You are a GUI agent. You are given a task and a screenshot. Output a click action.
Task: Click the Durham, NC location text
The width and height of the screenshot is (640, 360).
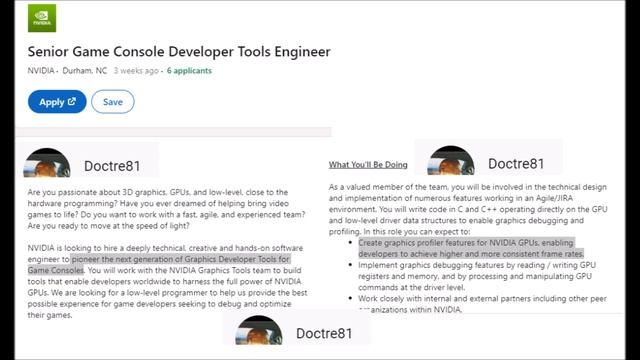[x=84, y=71]
